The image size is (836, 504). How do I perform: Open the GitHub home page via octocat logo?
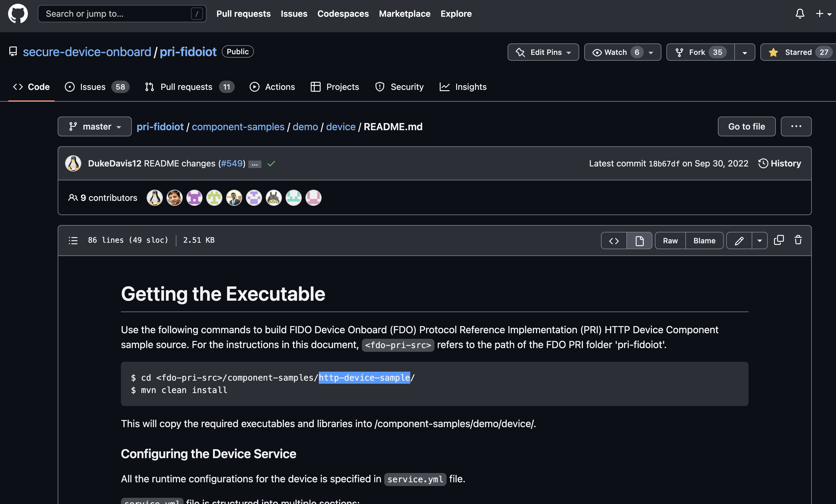[x=17, y=14]
